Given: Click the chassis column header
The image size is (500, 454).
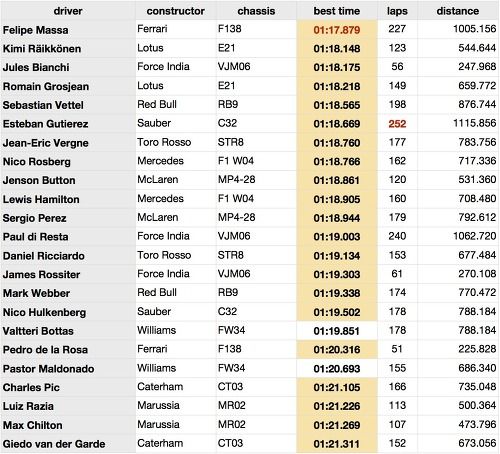Looking at the screenshot, I should [x=256, y=11].
